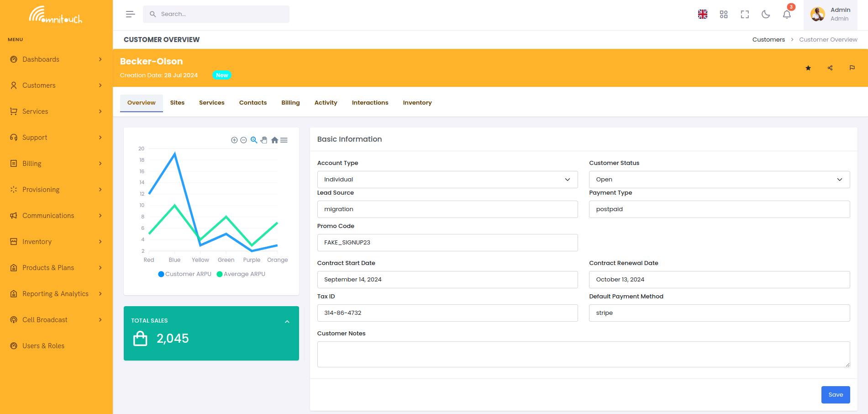The height and width of the screenshot is (414, 868).
Task: Toggle Customer ARPU series in legend
Action: (184, 274)
